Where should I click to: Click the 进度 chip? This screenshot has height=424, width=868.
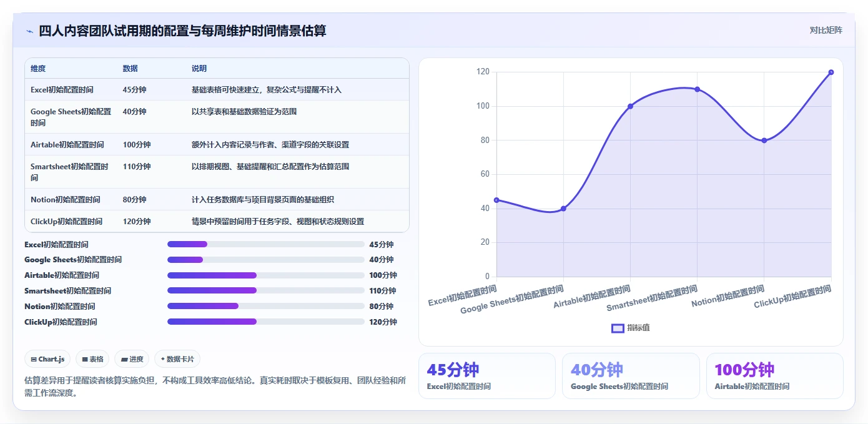132,359
